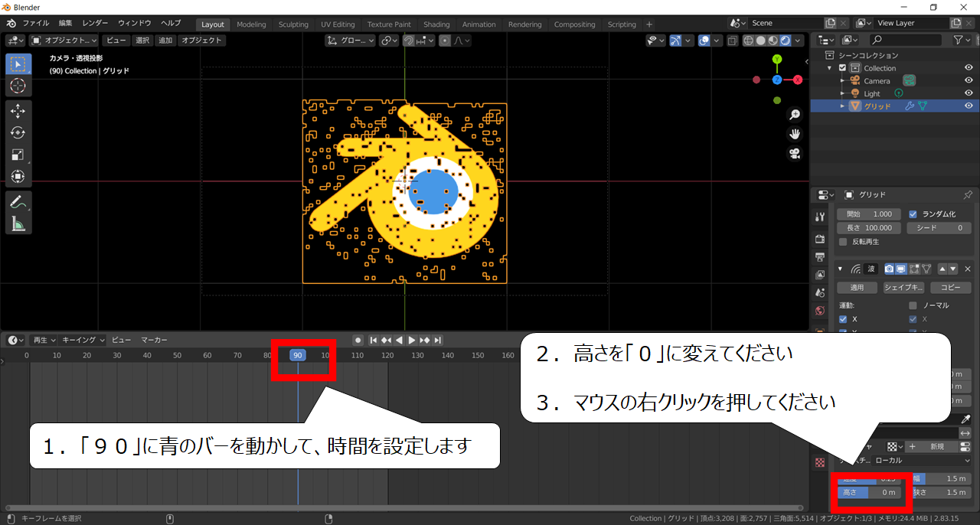Open the Scene properties tab icon

point(820,292)
